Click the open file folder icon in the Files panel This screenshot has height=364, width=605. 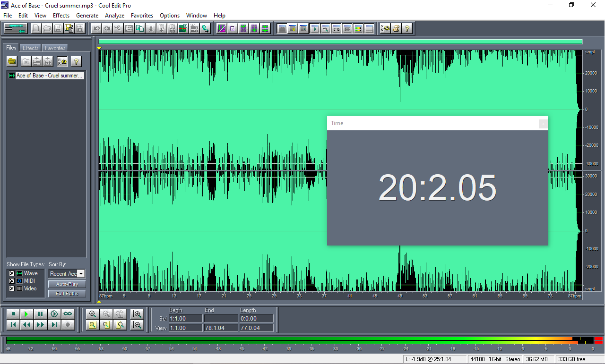coord(12,61)
